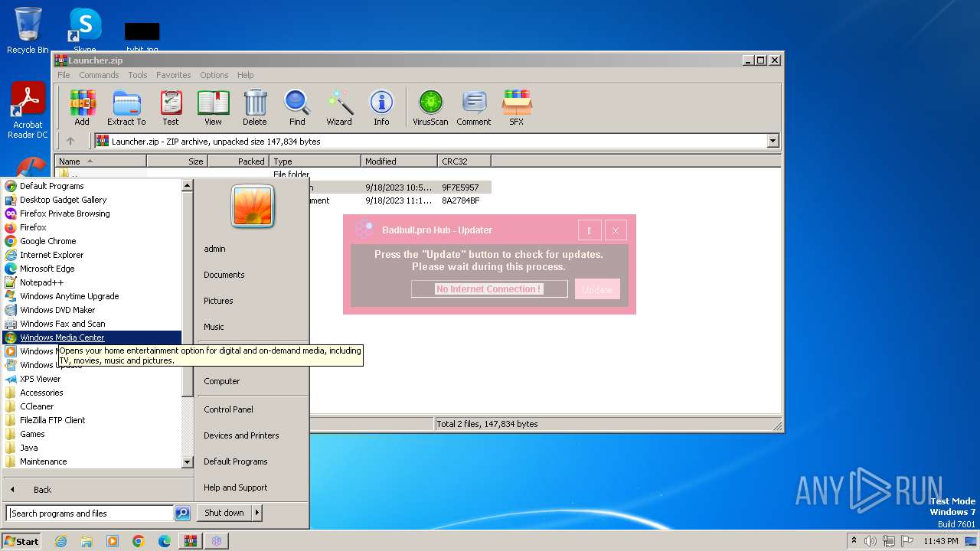This screenshot has width=980, height=551.
Task: Expand the Games folder
Action: coord(32,434)
